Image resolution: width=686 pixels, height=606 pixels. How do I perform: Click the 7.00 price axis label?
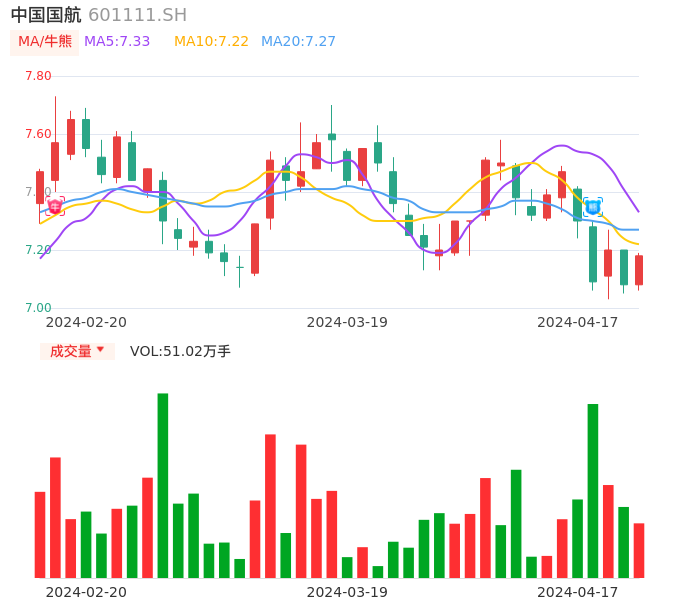point(38,308)
